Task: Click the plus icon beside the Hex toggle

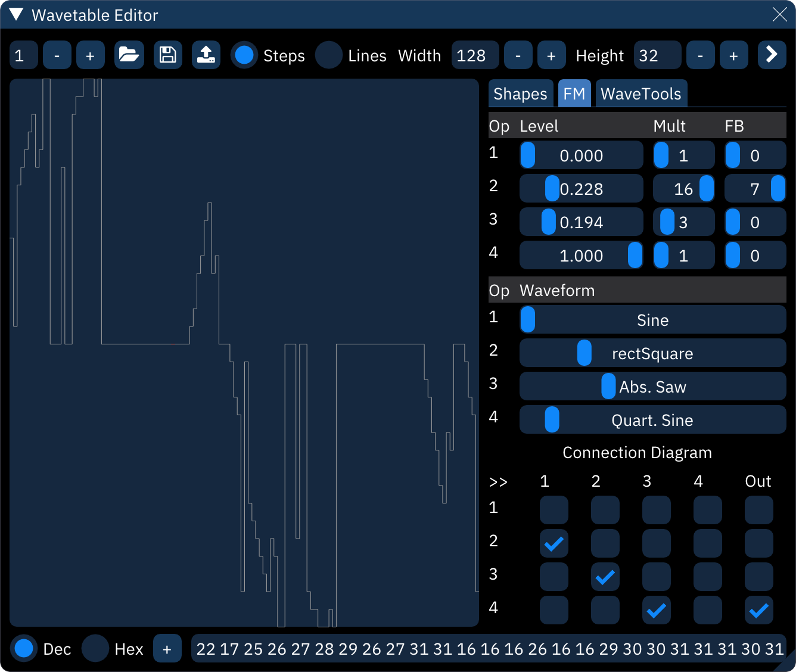Action: [x=167, y=648]
